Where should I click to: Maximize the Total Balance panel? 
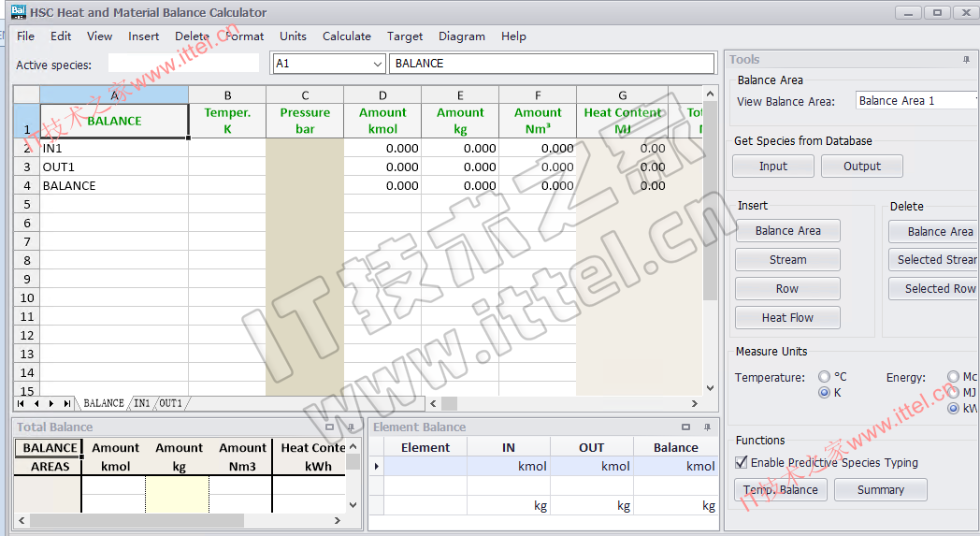click(330, 427)
